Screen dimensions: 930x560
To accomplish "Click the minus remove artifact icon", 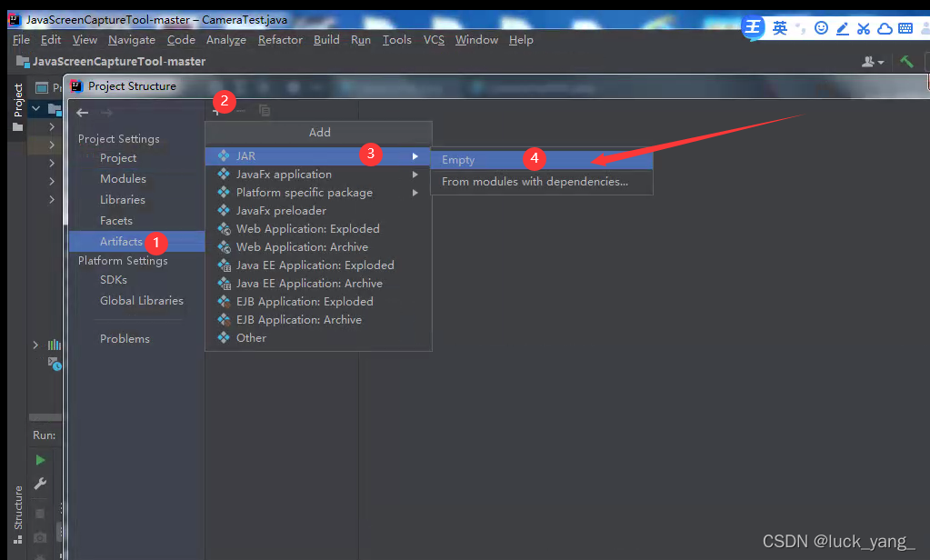I will click(x=241, y=111).
